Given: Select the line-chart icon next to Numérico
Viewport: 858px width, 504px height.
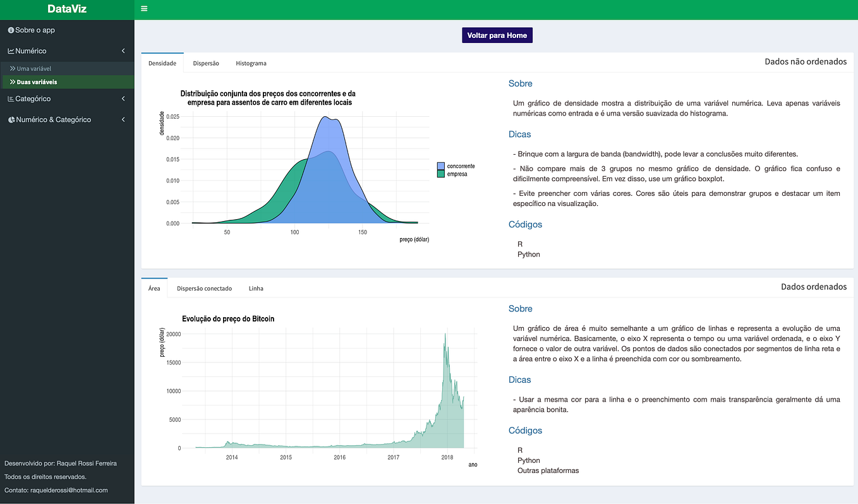Looking at the screenshot, I should coord(11,51).
